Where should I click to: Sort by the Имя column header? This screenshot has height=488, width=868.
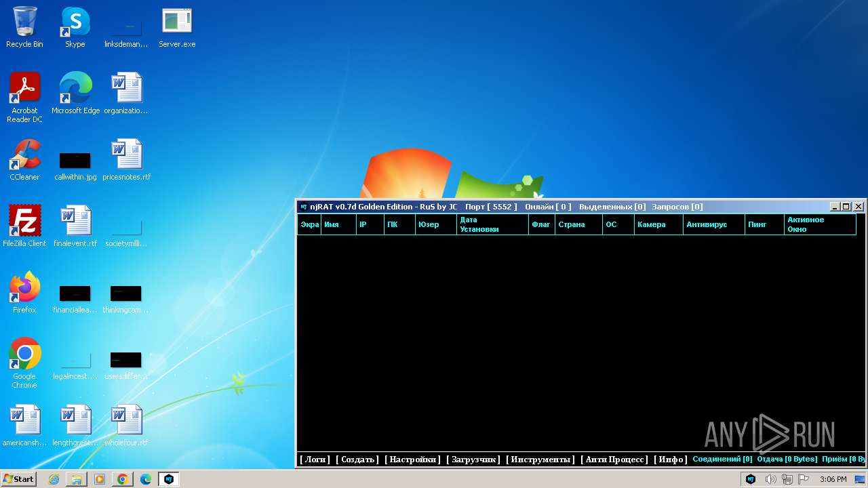338,224
